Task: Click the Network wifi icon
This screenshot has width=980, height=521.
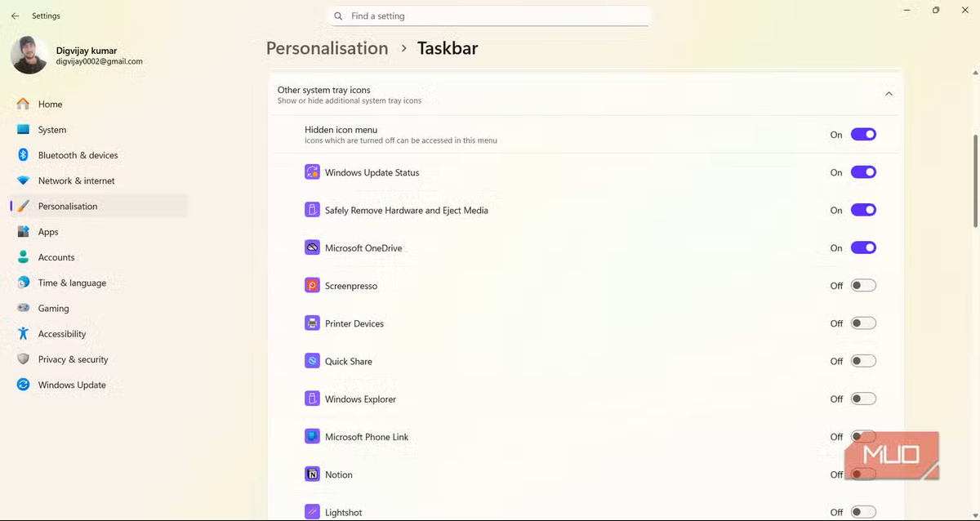Action: [x=23, y=180]
